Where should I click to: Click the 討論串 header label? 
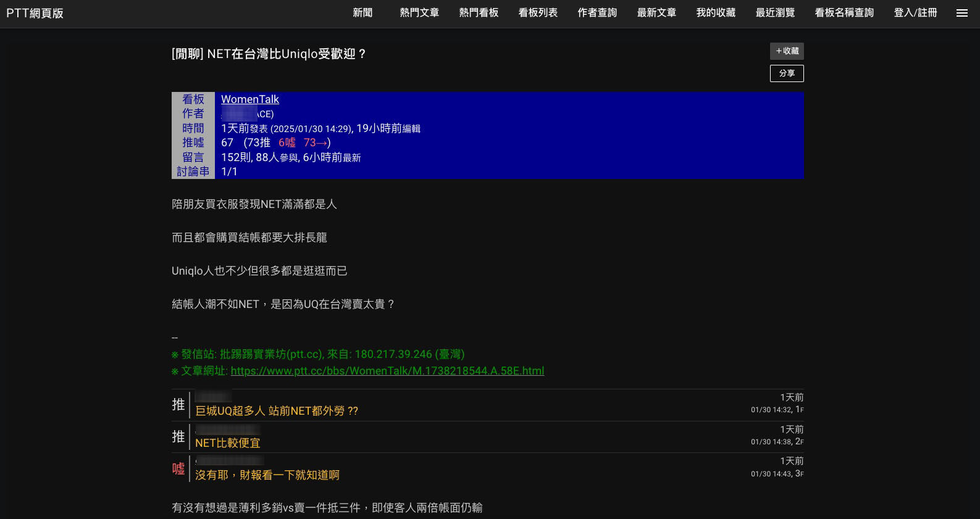click(x=193, y=172)
